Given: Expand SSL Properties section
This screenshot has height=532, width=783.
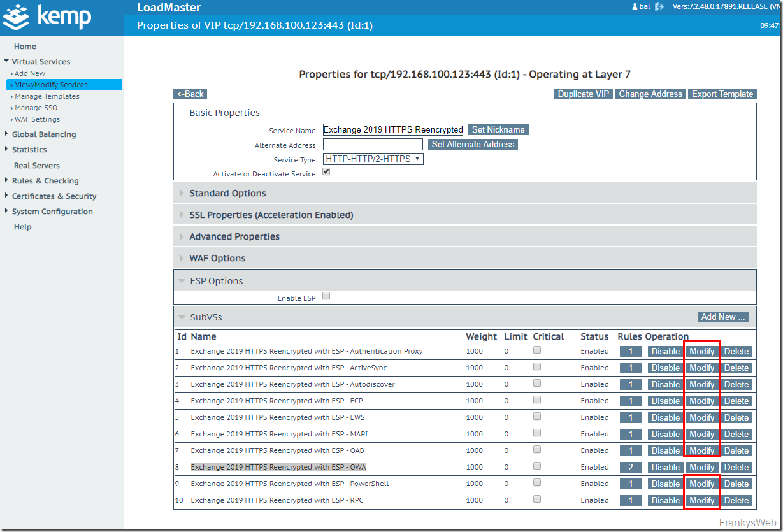Looking at the screenshot, I should [x=271, y=215].
